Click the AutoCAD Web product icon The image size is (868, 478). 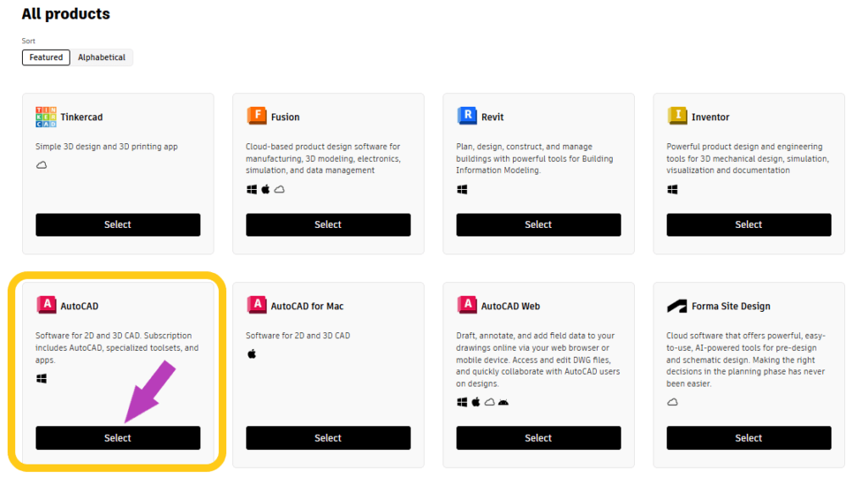[x=466, y=305]
